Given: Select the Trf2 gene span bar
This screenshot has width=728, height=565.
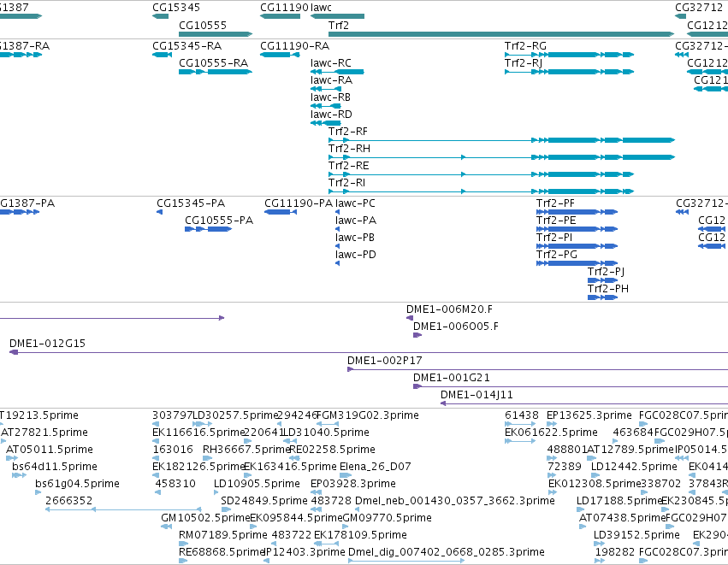Looking at the screenshot, I should click(x=501, y=34).
